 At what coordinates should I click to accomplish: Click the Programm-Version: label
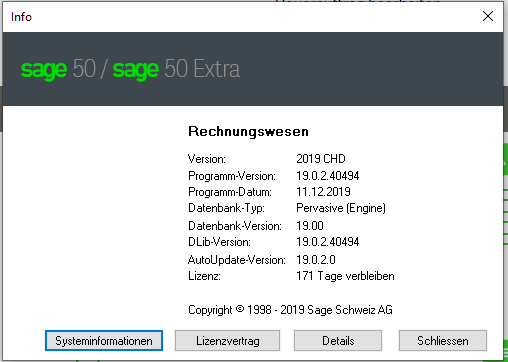point(232,176)
